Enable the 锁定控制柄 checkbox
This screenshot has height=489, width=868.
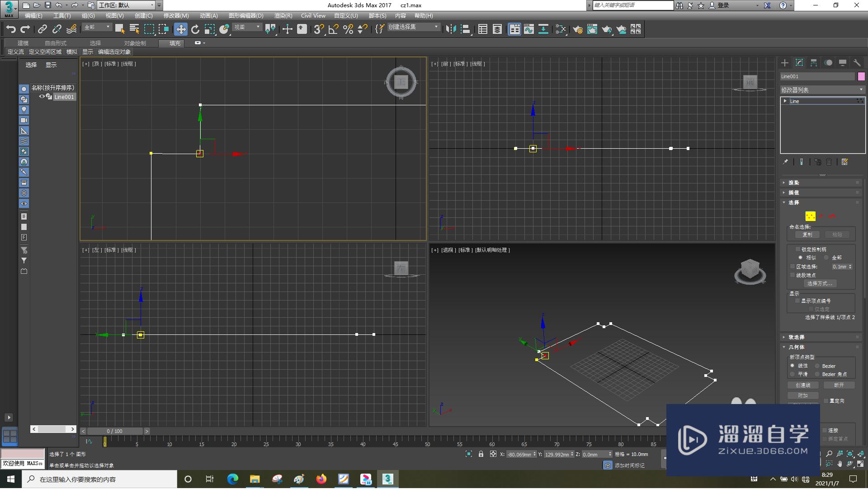coord(798,249)
